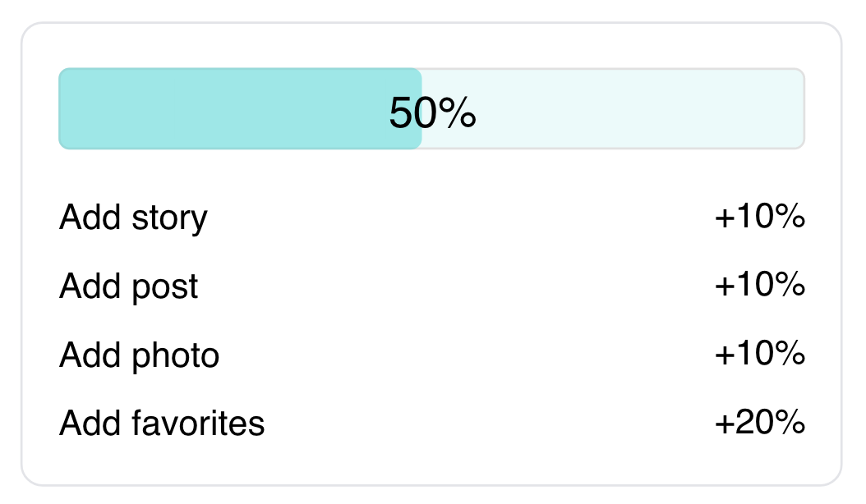
Task: Click the percent symbol in 50% label
Action: [x=458, y=112]
